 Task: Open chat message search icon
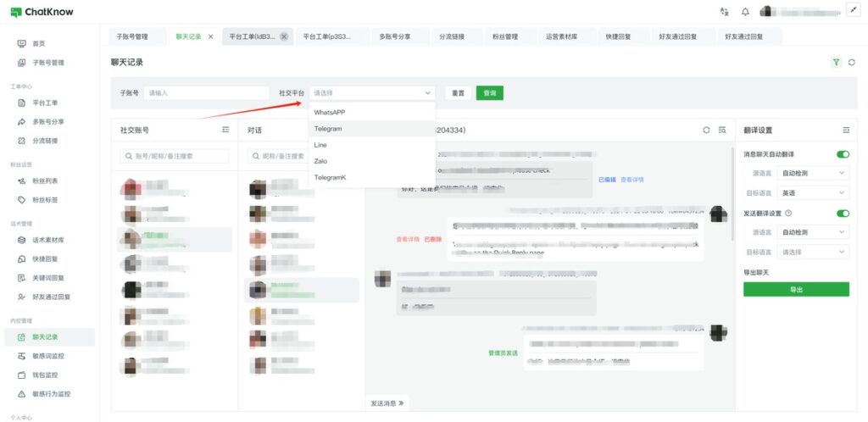(722, 130)
